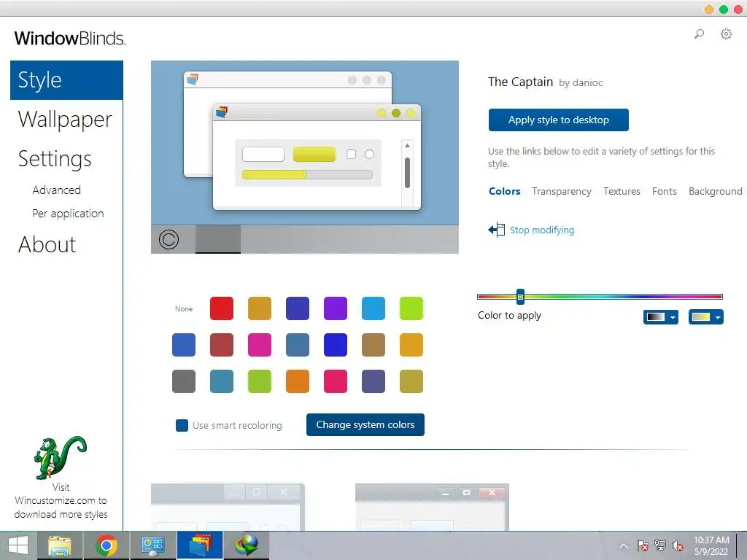747x560 pixels.
Task: Pick the crimson pink swatch in third row
Action: (x=336, y=381)
